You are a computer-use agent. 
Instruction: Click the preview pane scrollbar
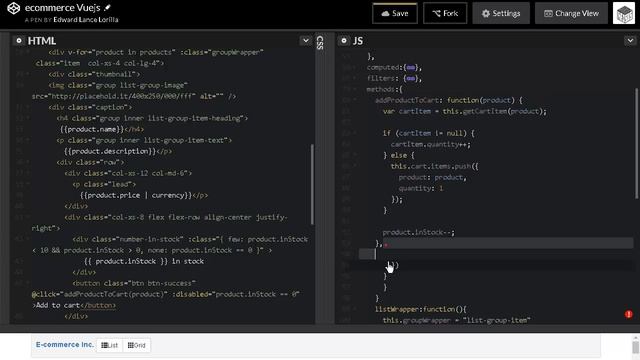[x=636, y=347]
